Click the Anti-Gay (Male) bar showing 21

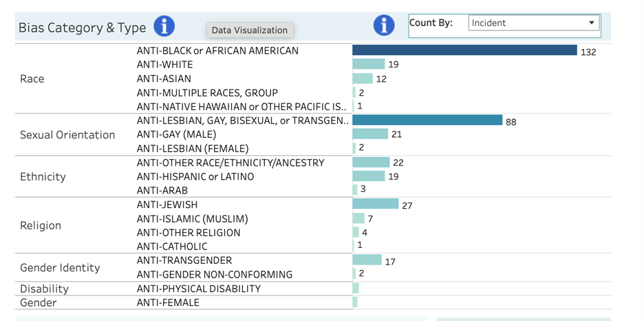pos(370,134)
